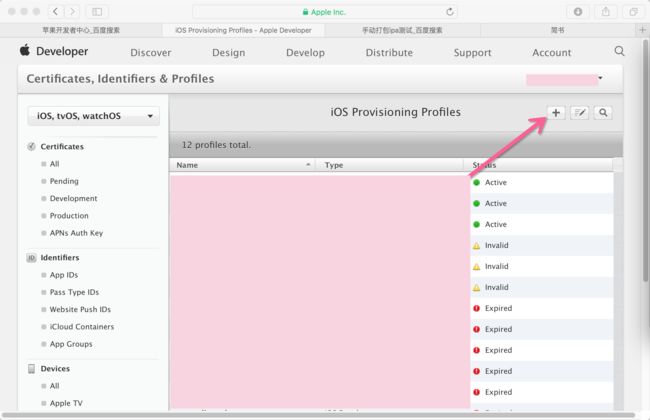Image resolution: width=650 pixels, height=420 pixels.
Task: Open Devices section icon
Action: 31,369
